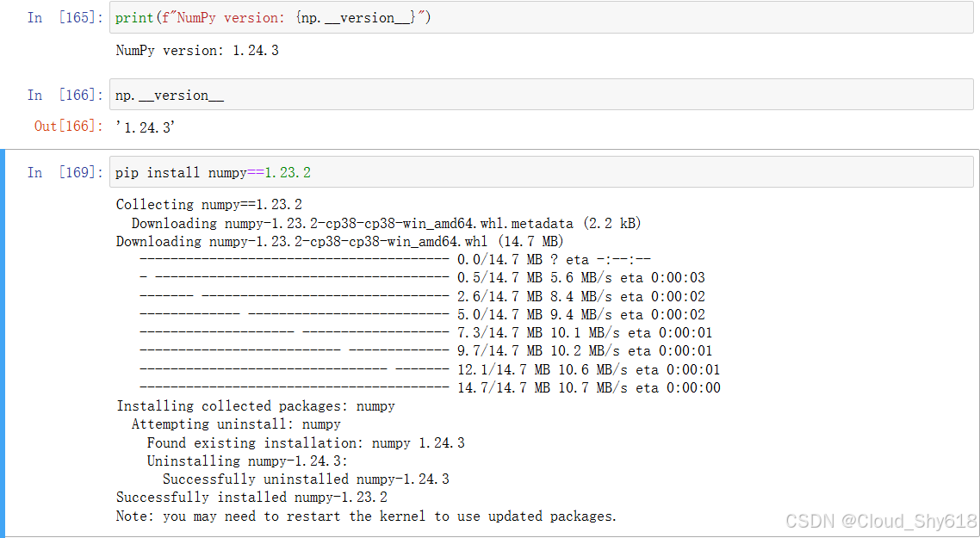980x538 pixels.
Task: Click 'Found existing installation: numpy 1.24.3' line
Action: coord(306,443)
